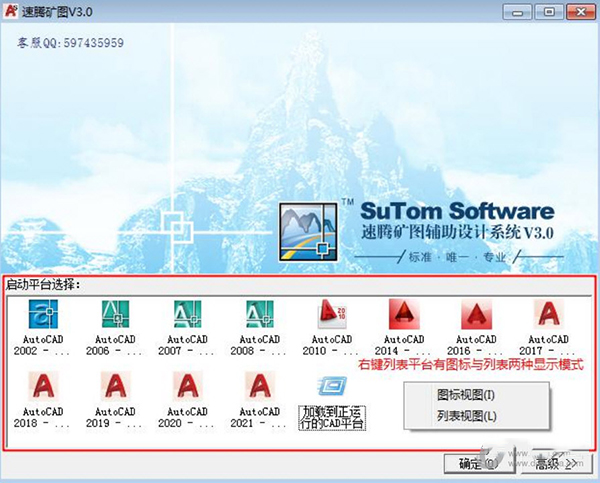This screenshot has width=600, height=483.
Task: Select the AutoCAD 2006 platform icon
Action: click(115, 314)
